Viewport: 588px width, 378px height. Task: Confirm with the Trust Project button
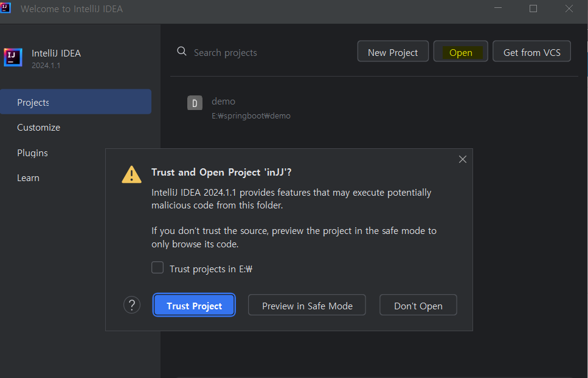[194, 306]
